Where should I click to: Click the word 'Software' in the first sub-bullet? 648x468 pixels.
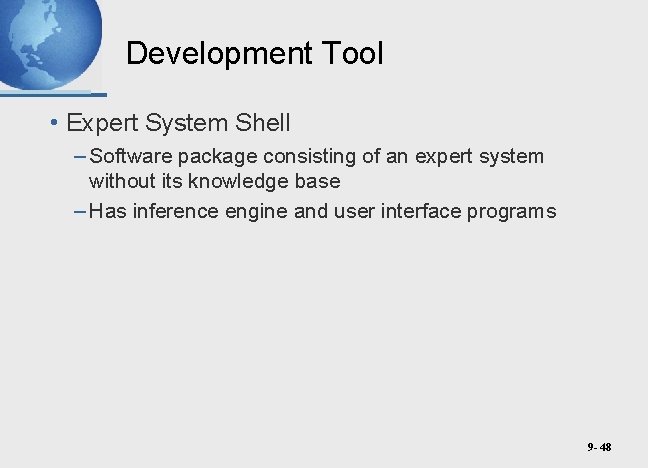tap(127, 157)
